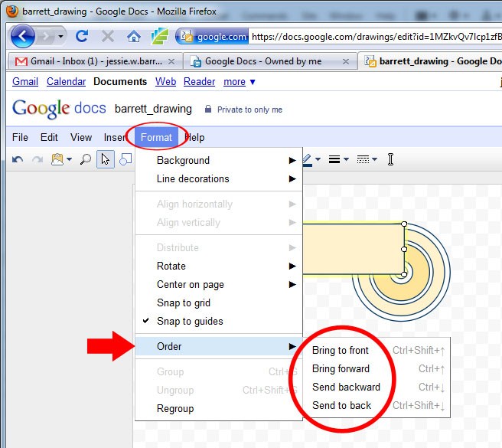
Task: Expand the line weight dropdown arrow
Action: pyautogui.click(x=346, y=159)
